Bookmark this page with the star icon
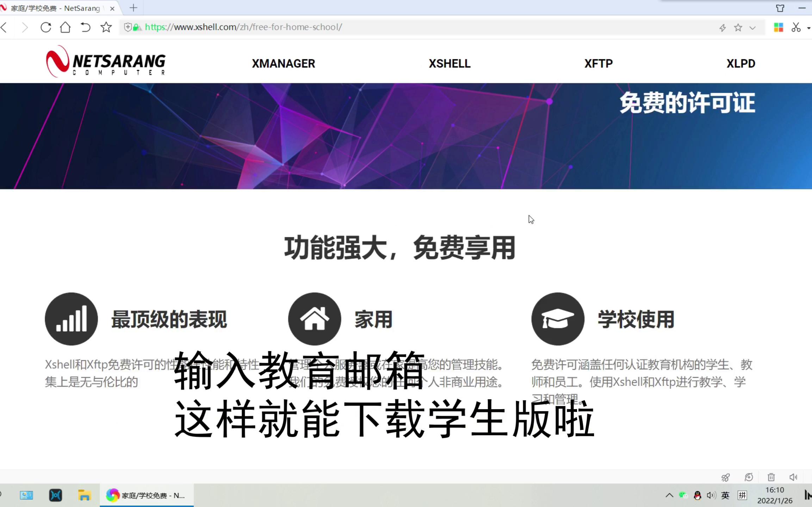 coord(737,27)
